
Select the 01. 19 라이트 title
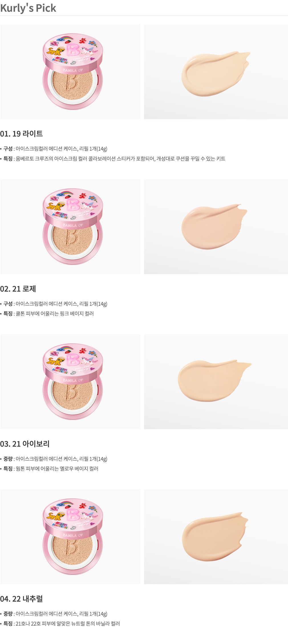coord(21,134)
